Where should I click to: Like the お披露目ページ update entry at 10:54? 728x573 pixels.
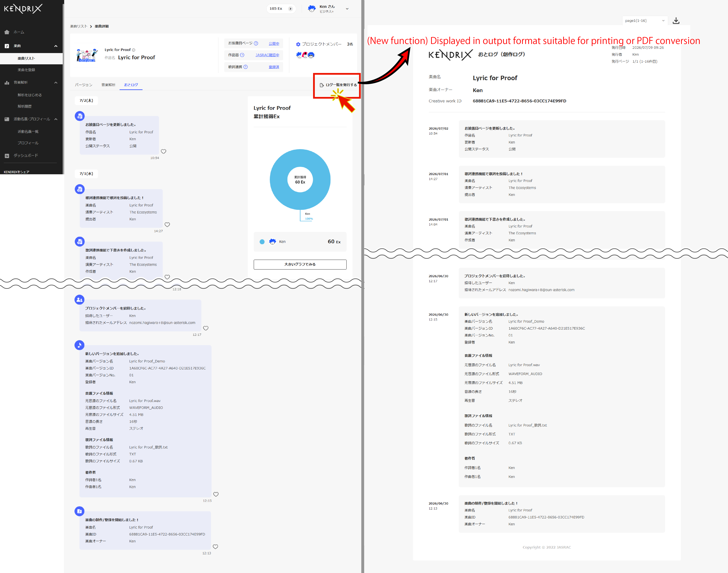(x=164, y=151)
